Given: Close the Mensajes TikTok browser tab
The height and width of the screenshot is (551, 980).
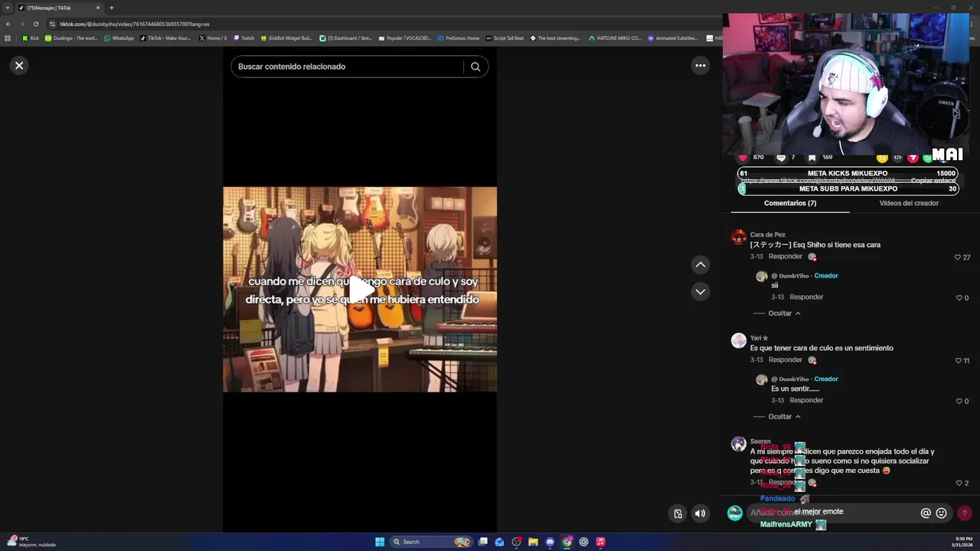Looking at the screenshot, I should (x=97, y=8).
